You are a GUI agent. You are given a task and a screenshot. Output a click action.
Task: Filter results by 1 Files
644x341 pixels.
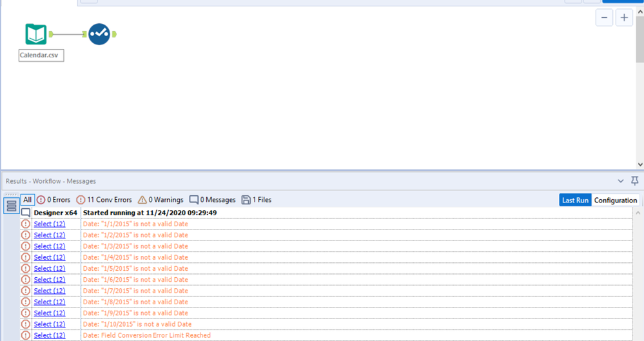click(257, 200)
